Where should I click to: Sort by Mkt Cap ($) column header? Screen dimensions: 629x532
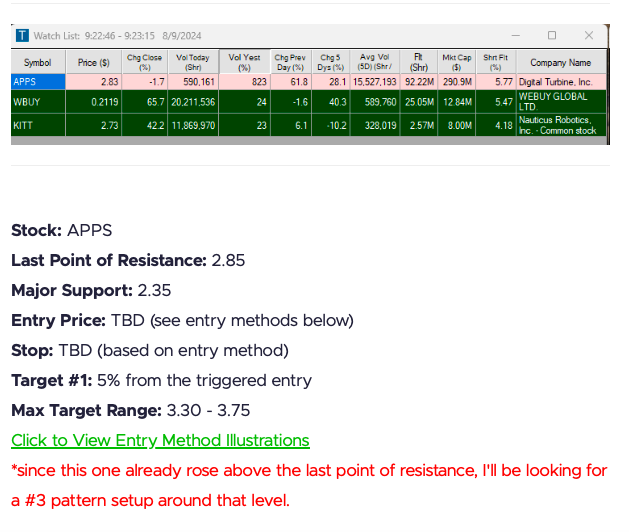[457, 63]
